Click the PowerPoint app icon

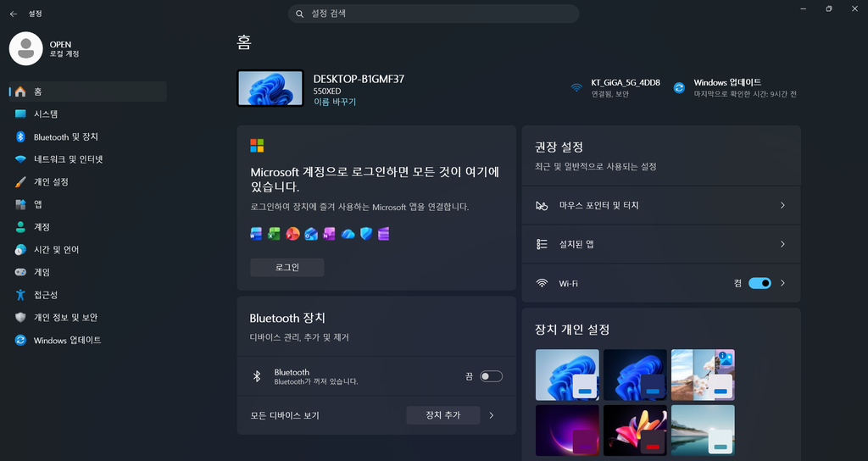[x=292, y=234]
